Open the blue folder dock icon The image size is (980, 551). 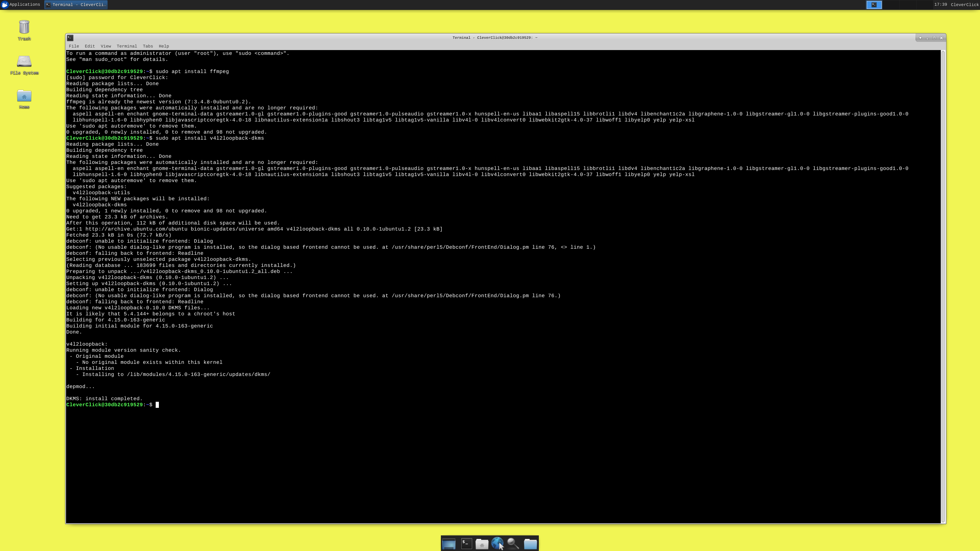[530, 544]
